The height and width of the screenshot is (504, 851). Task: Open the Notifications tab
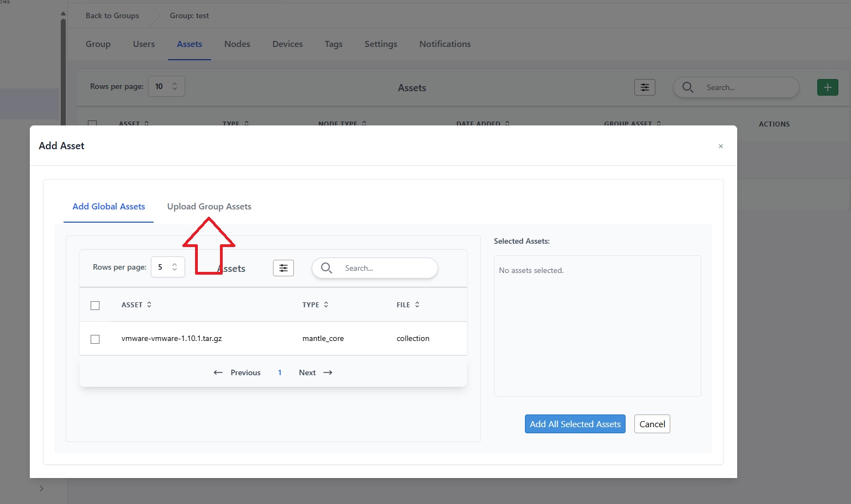445,44
